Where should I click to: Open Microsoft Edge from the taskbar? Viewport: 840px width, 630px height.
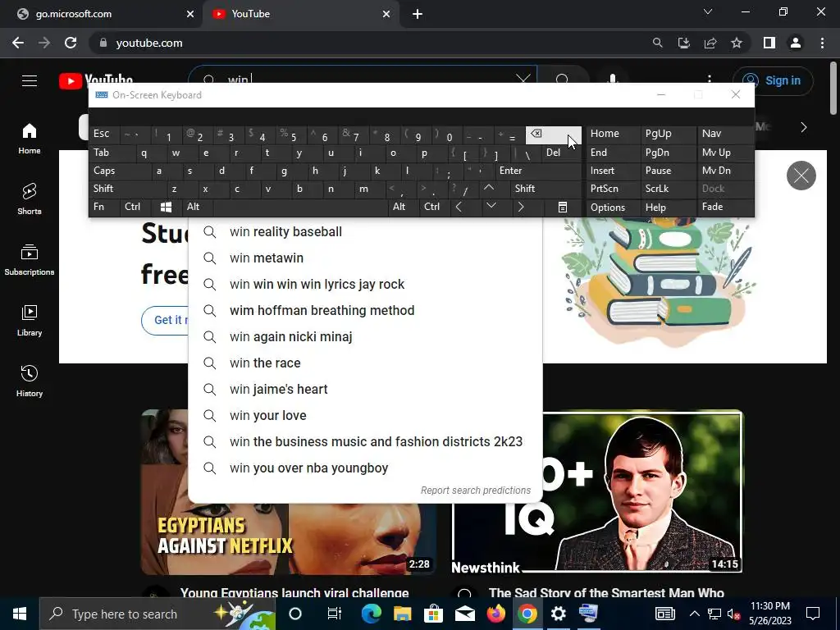tap(372, 614)
